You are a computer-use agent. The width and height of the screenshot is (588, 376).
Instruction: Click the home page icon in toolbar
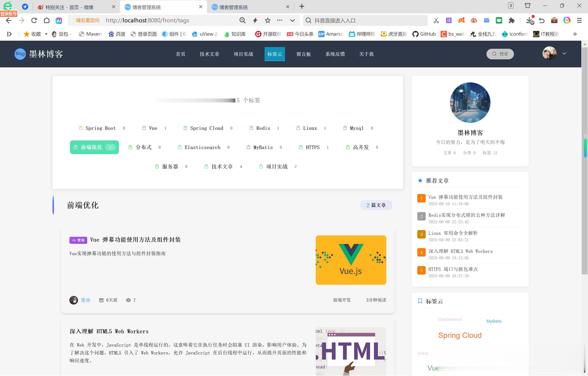point(47,21)
